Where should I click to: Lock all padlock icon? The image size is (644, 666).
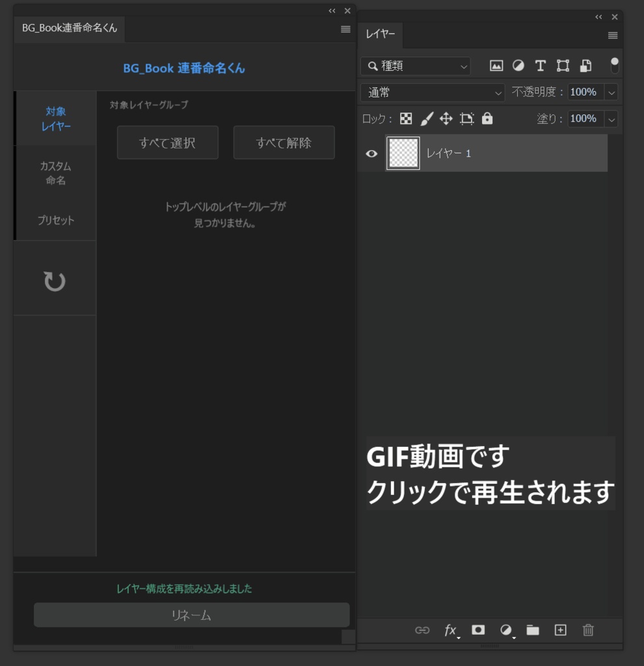tap(487, 118)
